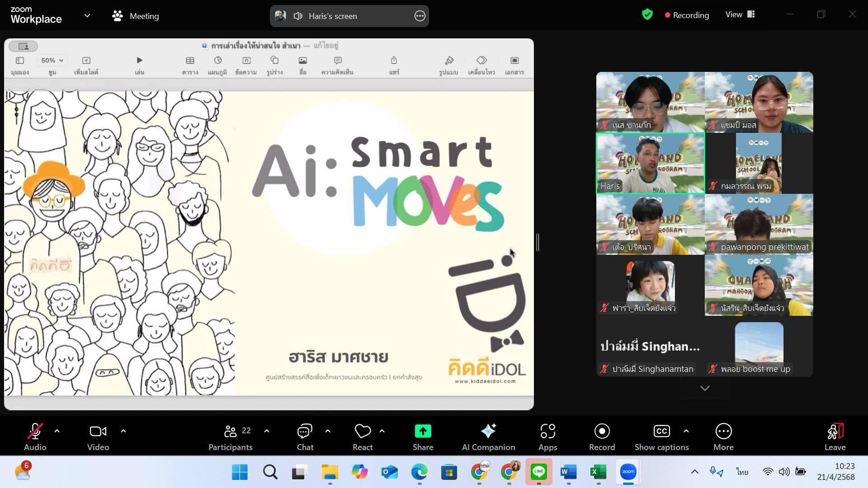Click Leave to exit the meeting
868x488 pixels.
[835, 436]
